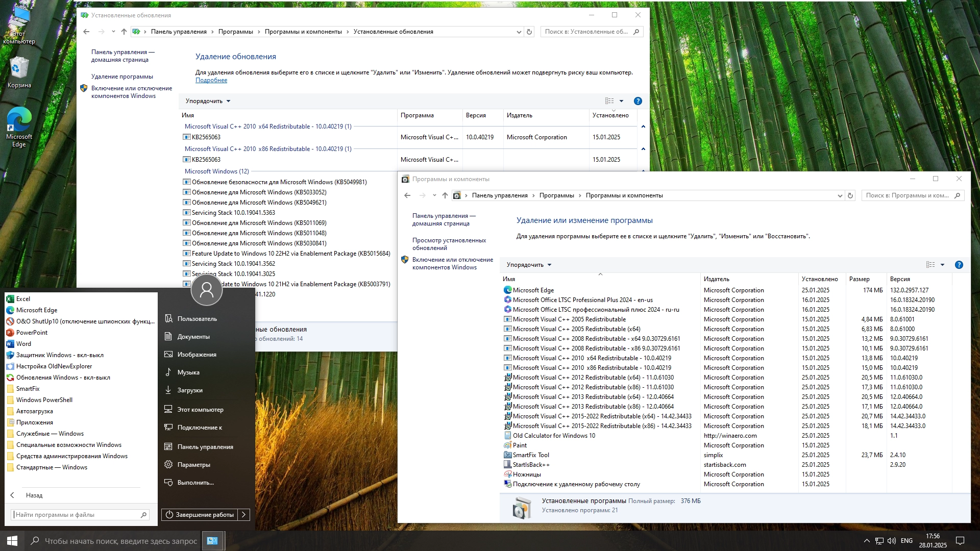Click the volume icon in system tray
The height and width of the screenshot is (551, 980).
pos(892,541)
